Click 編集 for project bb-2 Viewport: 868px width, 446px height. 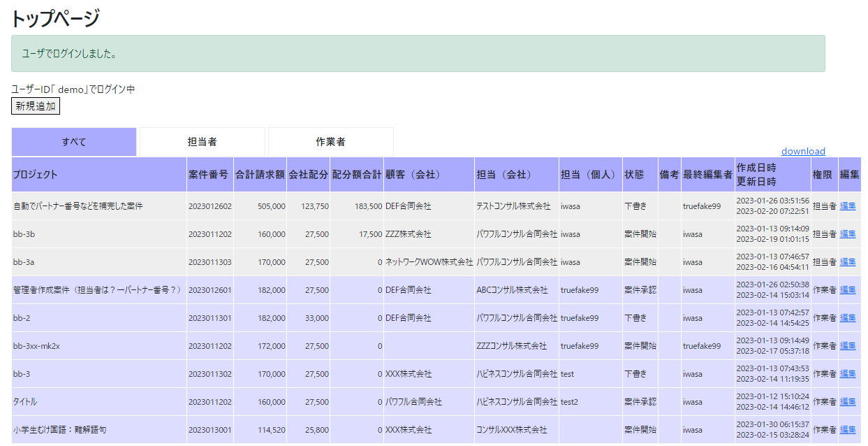[848, 318]
